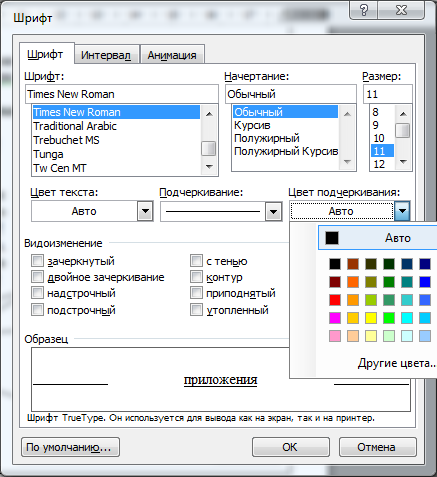Toggle the с тенью checkbox
Screen dimensions: 437x477
pos(196,261)
